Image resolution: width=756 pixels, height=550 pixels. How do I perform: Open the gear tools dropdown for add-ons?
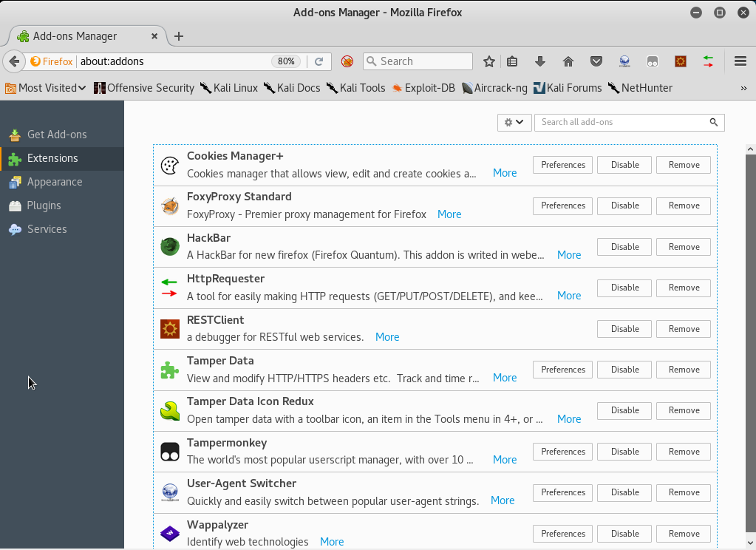point(514,122)
